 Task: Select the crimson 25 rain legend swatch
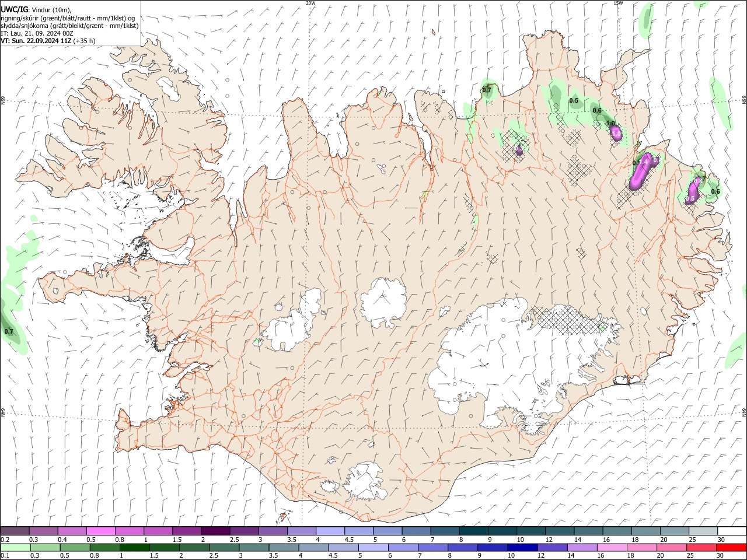(x=702, y=547)
